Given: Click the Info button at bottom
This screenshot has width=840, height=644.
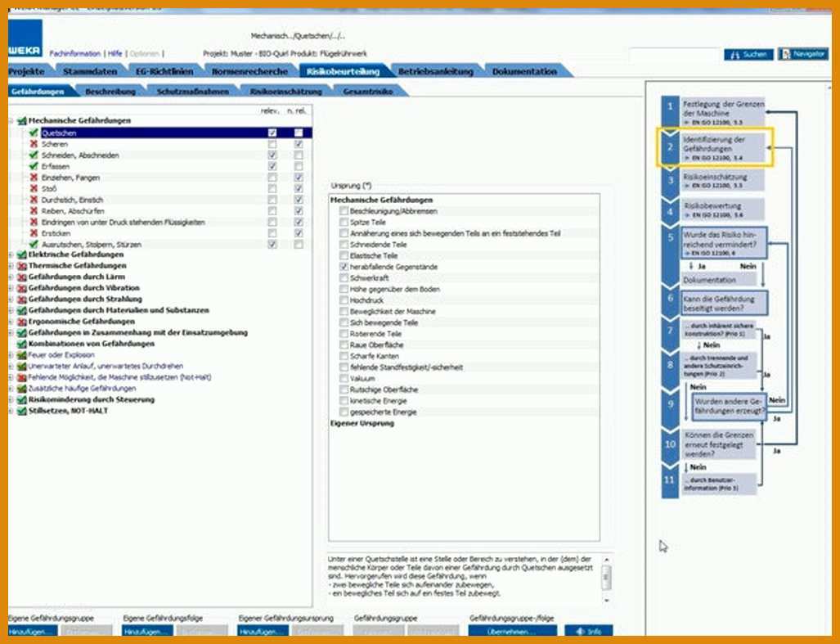Looking at the screenshot, I should (x=589, y=631).
